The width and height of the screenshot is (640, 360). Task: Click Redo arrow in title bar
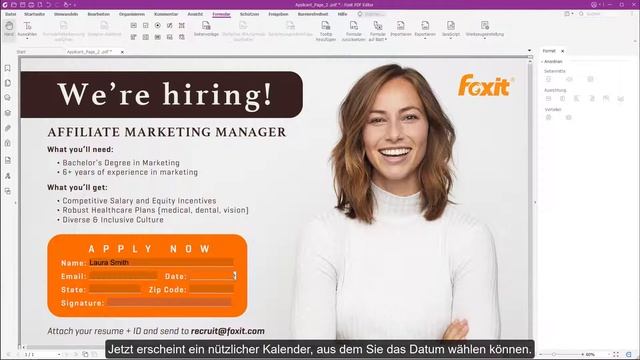point(57,4)
